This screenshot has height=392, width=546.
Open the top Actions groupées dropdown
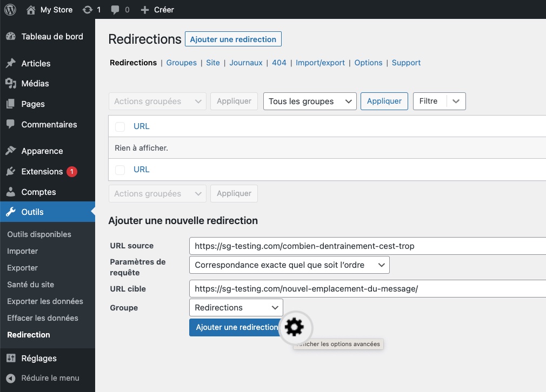click(157, 101)
